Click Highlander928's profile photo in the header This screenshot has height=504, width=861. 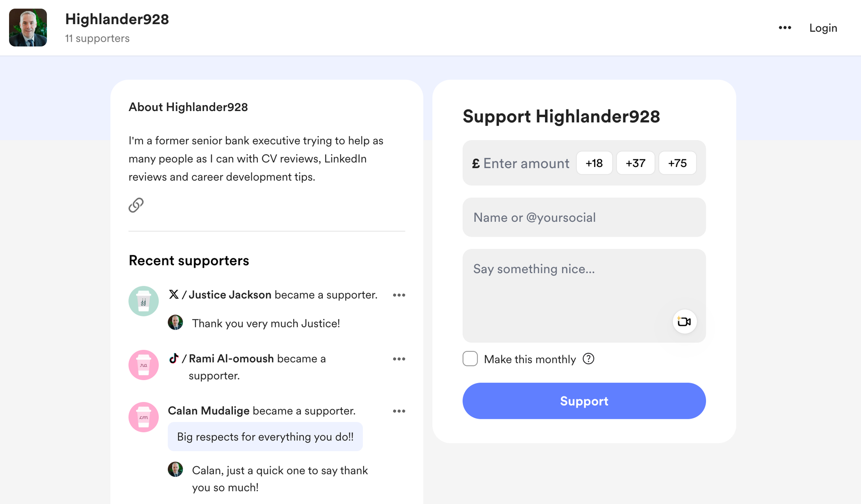pos(28,28)
